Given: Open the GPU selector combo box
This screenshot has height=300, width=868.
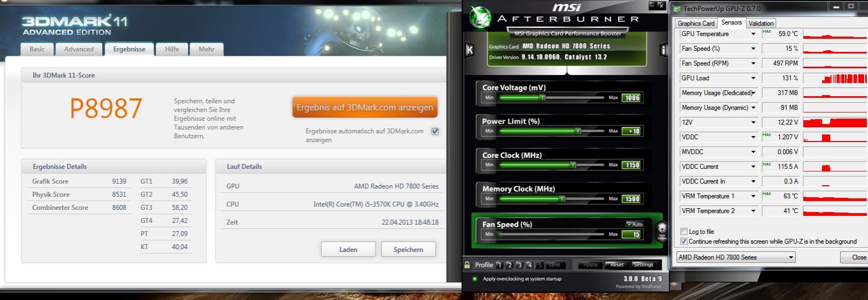Looking at the screenshot, I should tap(736, 257).
